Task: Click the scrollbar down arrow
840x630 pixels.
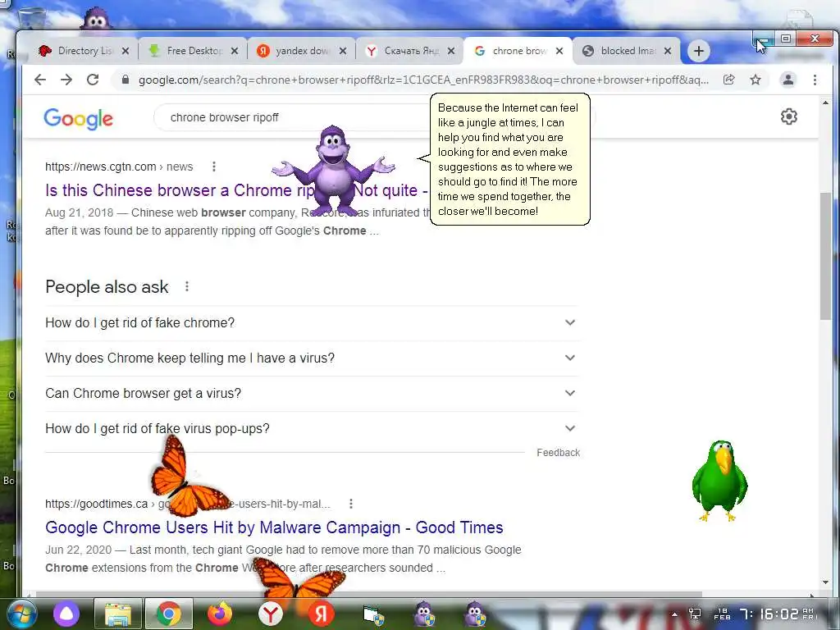Action: tap(825, 582)
